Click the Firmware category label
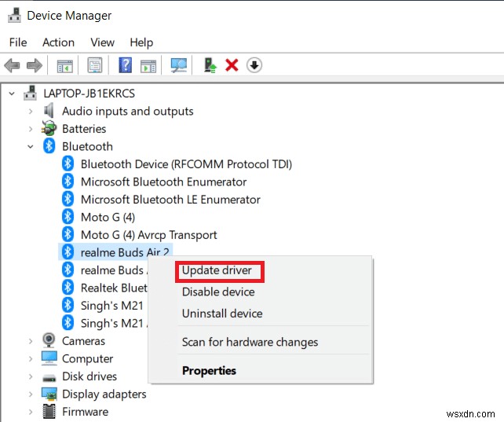The height and width of the screenshot is (422, 504). coord(86,412)
